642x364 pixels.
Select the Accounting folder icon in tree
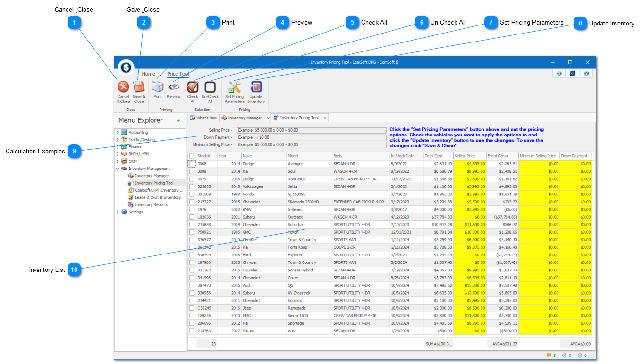pos(124,132)
